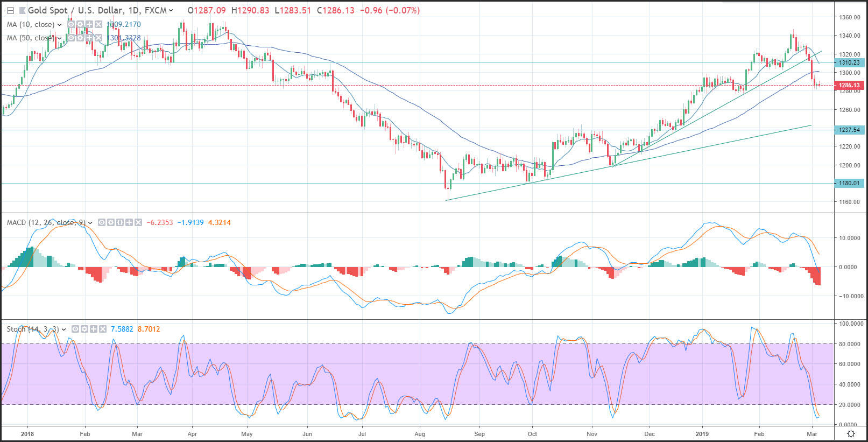Toggle visibility of MA (10, close) indicator
The width and height of the screenshot is (868, 442).
[71, 24]
